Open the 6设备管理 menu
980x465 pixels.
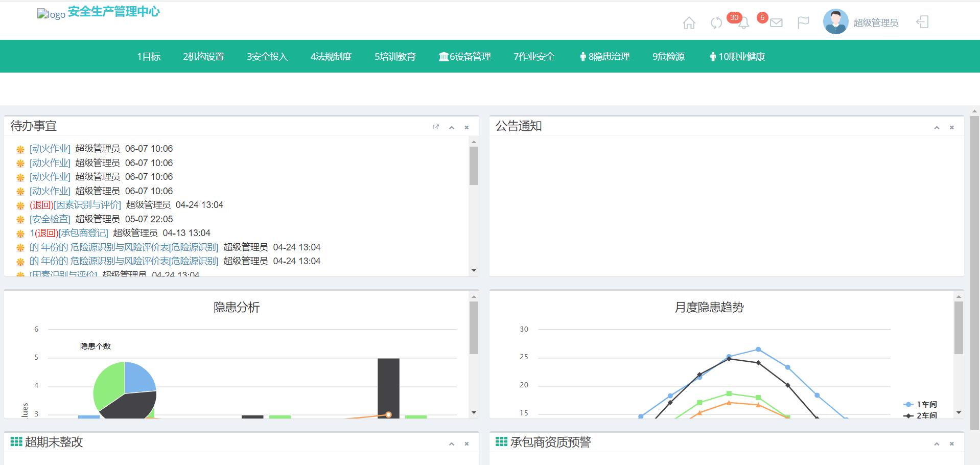pos(464,57)
